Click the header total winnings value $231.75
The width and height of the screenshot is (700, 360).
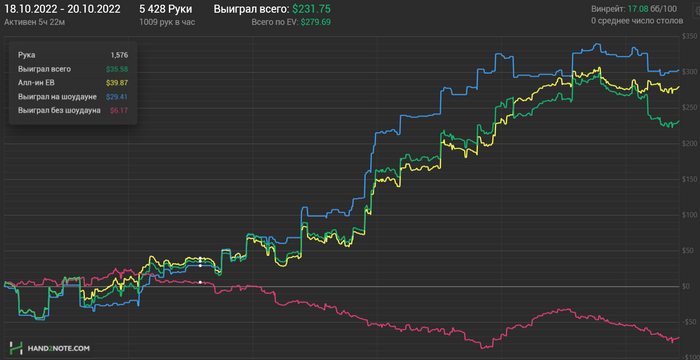(311, 9)
